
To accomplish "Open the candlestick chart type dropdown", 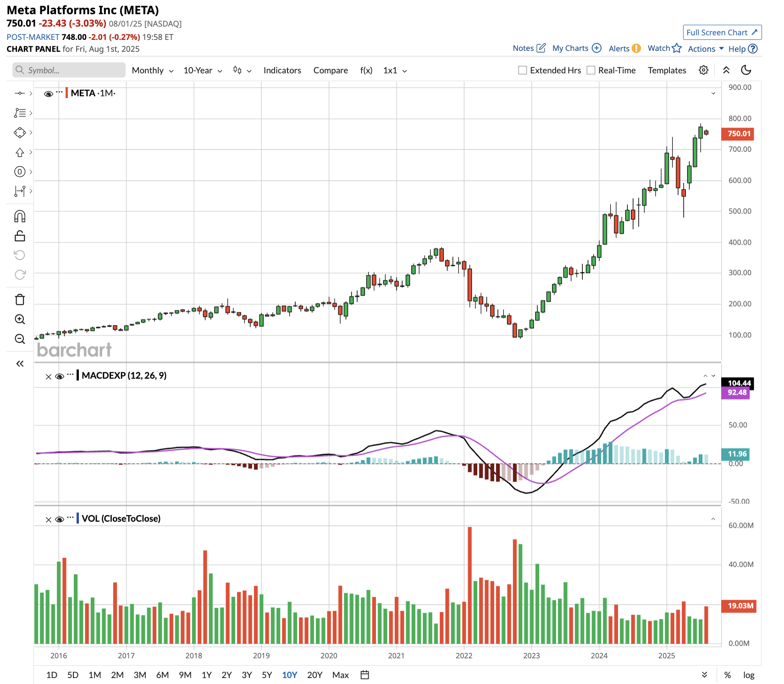I will [243, 70].
